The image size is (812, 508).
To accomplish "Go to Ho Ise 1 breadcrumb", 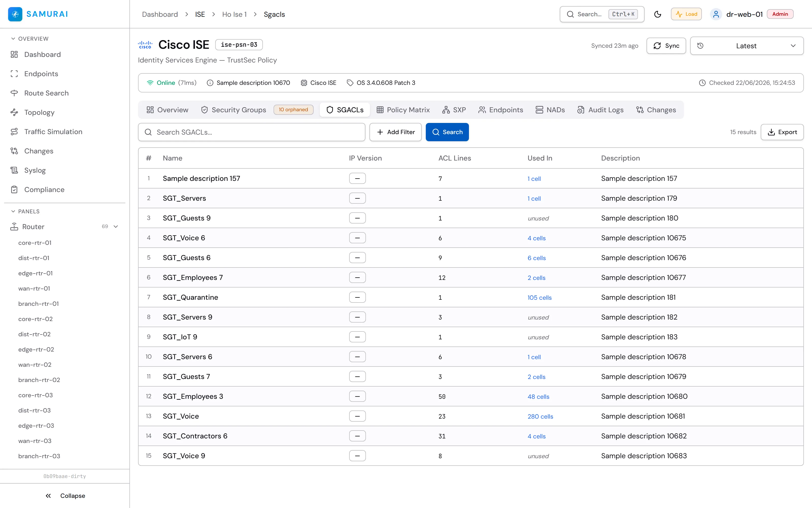I will [234, 14].
